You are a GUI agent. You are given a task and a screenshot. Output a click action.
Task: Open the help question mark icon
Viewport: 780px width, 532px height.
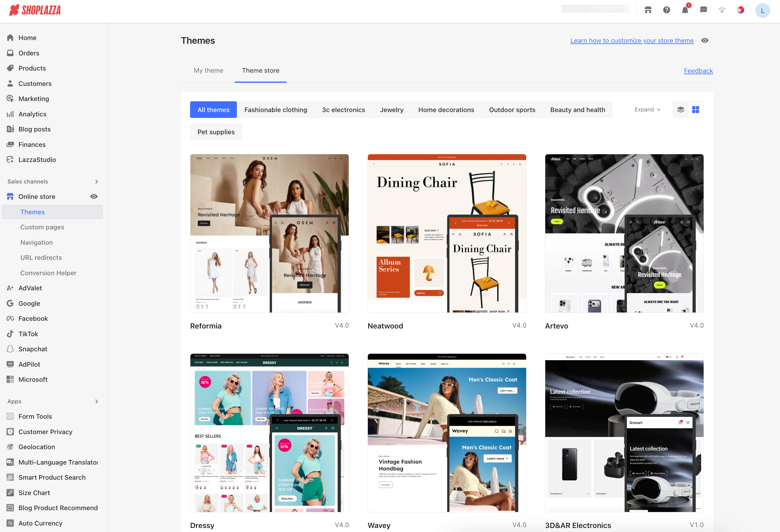tap(667, 10)
